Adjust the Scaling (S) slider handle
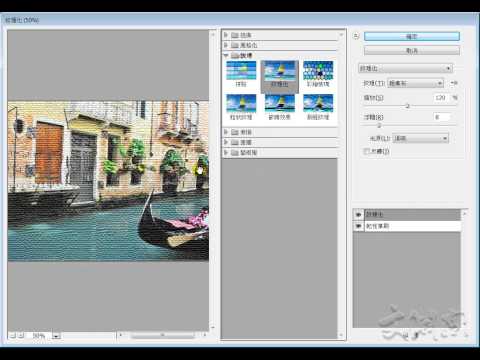This screenshot has height=360, width=480. coord(407,106)
